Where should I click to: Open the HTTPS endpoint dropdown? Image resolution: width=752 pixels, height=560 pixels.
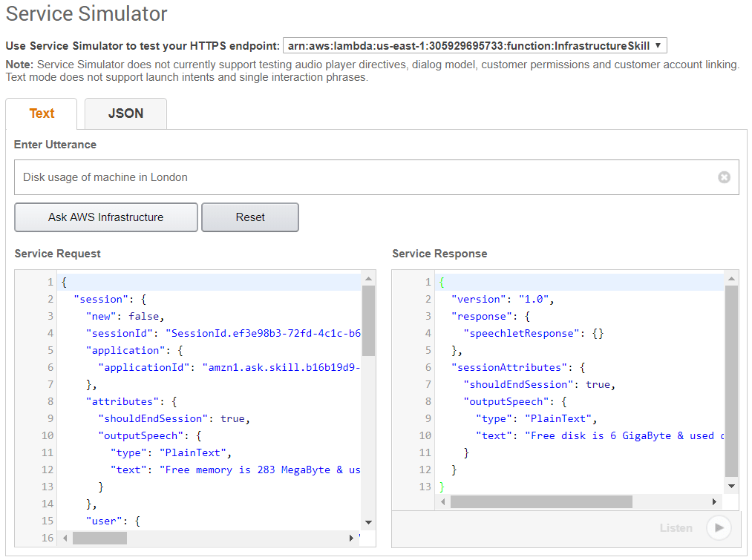[475, 45]
